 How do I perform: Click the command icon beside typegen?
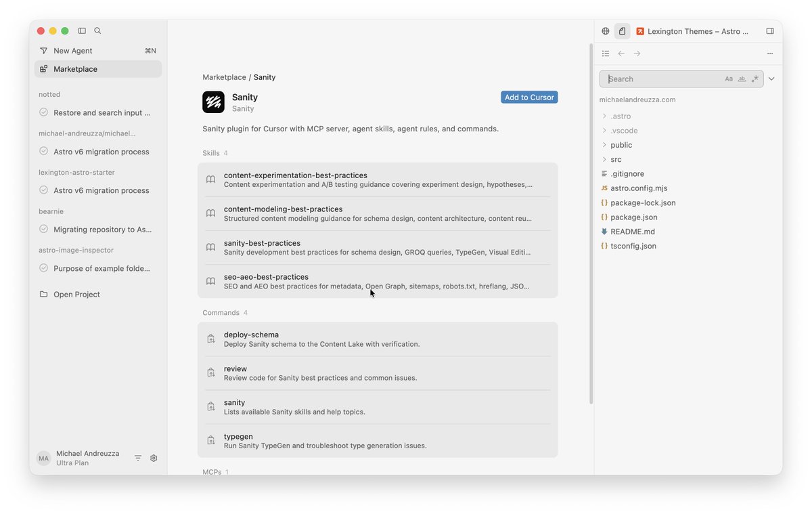210,440
